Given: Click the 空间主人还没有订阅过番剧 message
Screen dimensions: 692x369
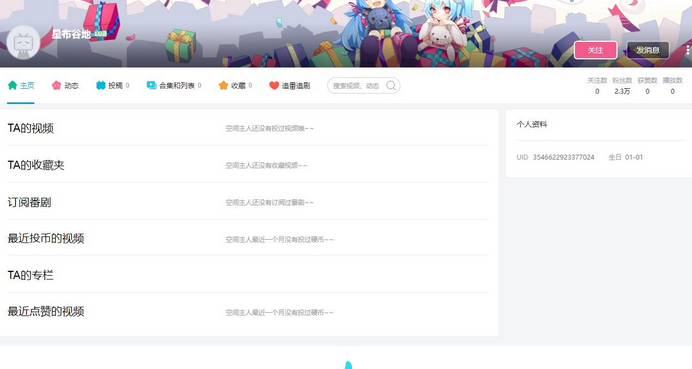Looking at the screenshot, I should [x=270, y=203].
